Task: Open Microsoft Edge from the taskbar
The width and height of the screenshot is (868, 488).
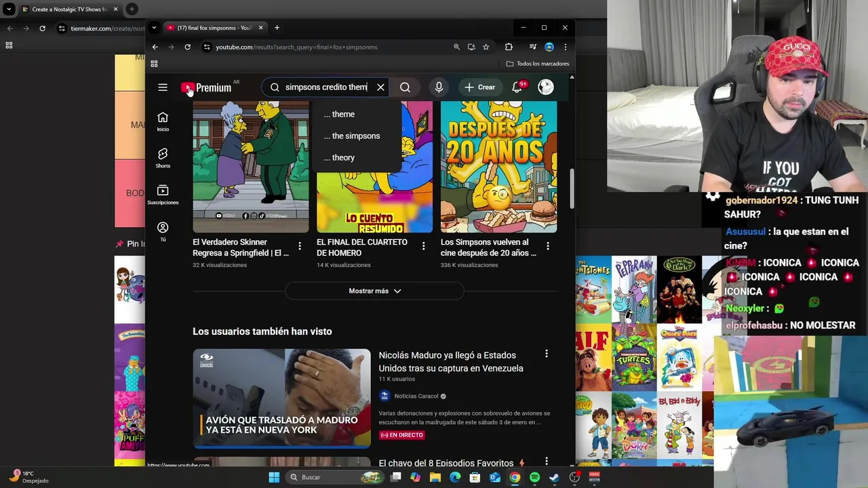Action: [x=455, y=477]
